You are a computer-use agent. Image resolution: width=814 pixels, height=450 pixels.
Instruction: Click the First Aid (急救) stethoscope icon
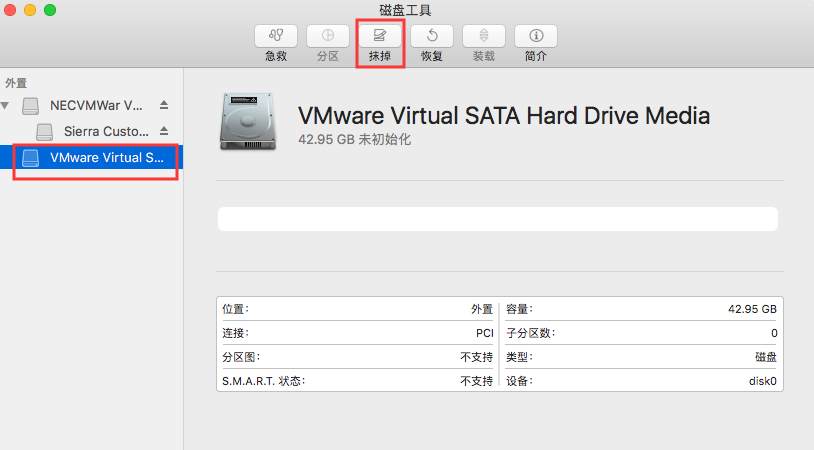point(276,35)
